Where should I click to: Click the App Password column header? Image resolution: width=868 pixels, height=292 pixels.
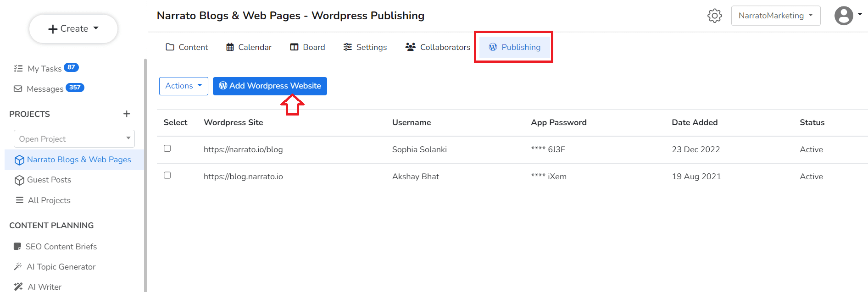[559, 122]
